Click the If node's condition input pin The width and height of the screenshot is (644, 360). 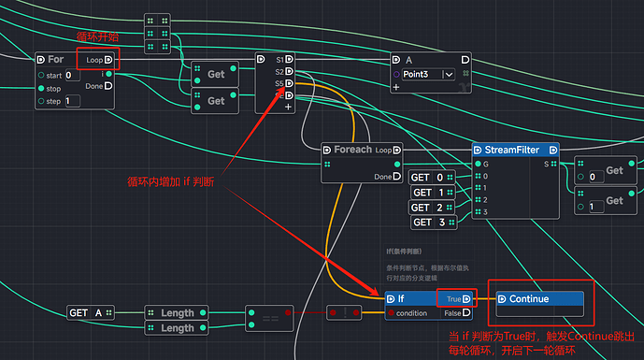coord(391,313)
